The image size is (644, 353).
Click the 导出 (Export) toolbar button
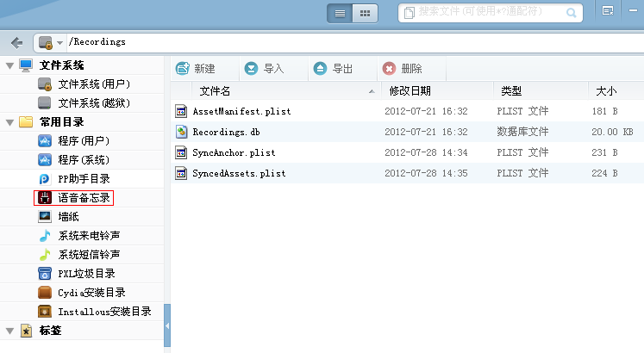tap(333, 69)
